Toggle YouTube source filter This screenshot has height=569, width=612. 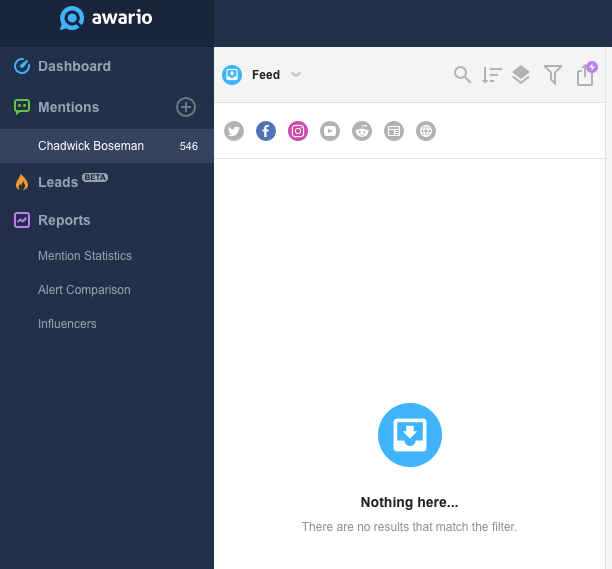[x=330, y=131]
